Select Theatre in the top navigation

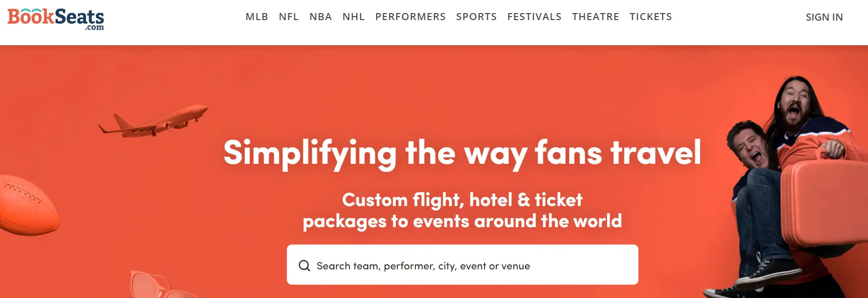tap(595, 17)
